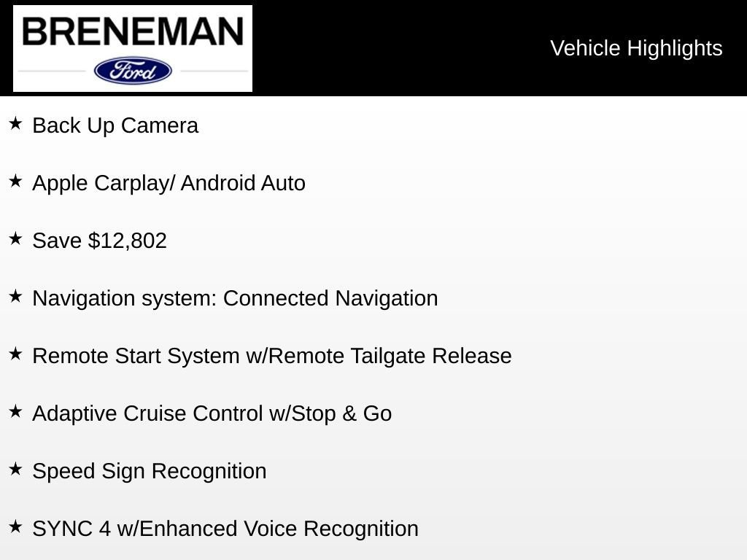Click the Speed Sign Recognition text
Image resolution: width=747 pixels, height=560 pixels.
pos(150,471)
